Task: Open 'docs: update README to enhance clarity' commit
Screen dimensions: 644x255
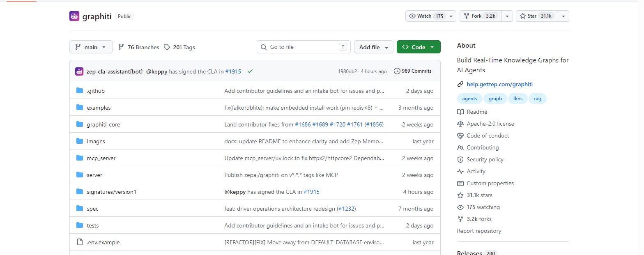Action: point(304,141)
